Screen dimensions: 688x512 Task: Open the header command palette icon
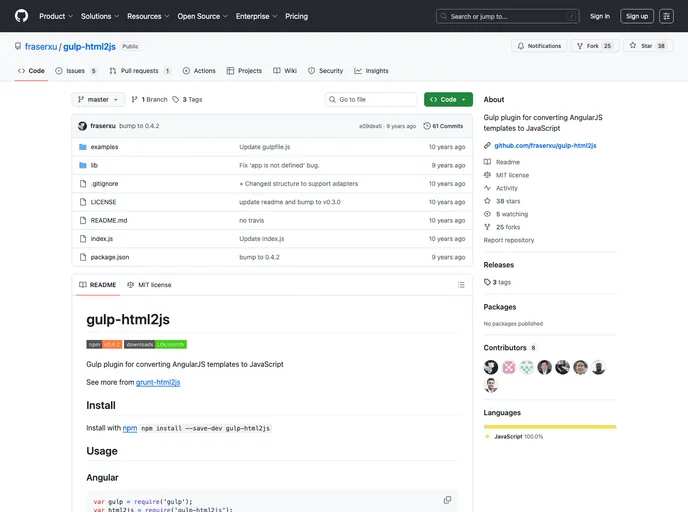666,16
